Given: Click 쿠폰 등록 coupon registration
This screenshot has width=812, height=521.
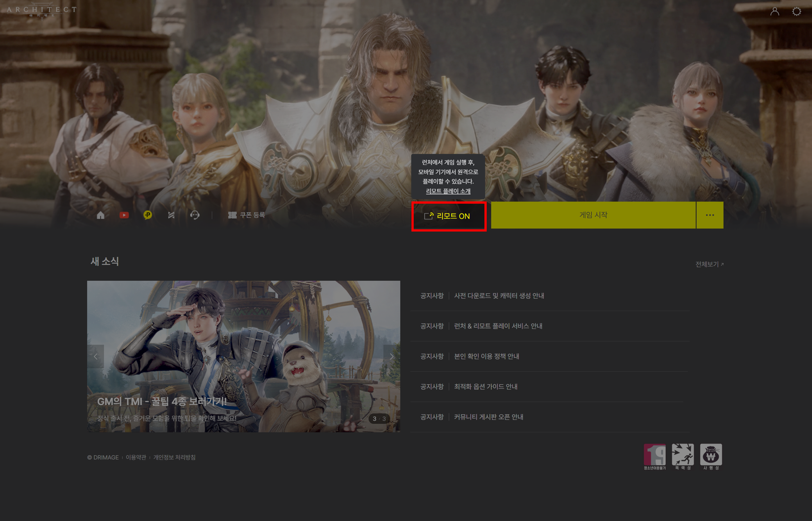Looking at the screenshot, I should click(247, 215).
